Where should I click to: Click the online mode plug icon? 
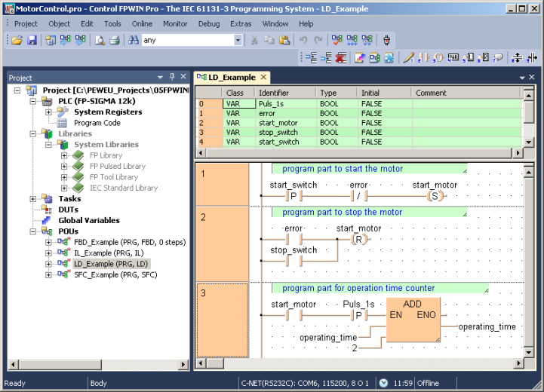coord(386,40)
